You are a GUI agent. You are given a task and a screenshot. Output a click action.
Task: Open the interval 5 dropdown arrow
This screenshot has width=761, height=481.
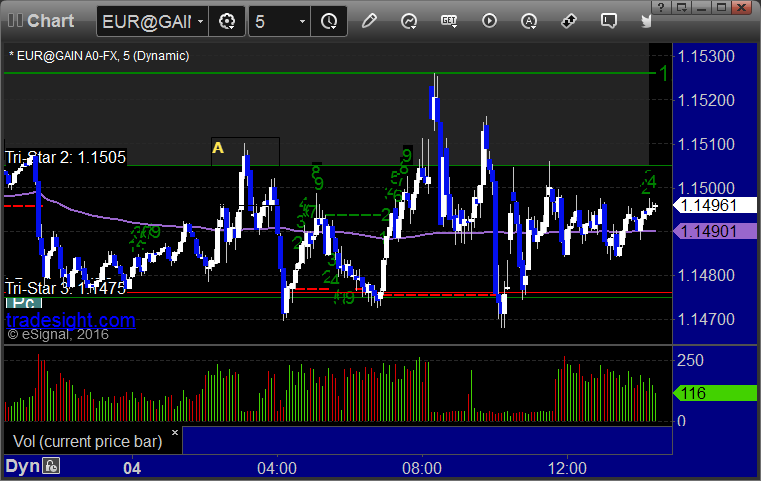[x=302, y=22]
